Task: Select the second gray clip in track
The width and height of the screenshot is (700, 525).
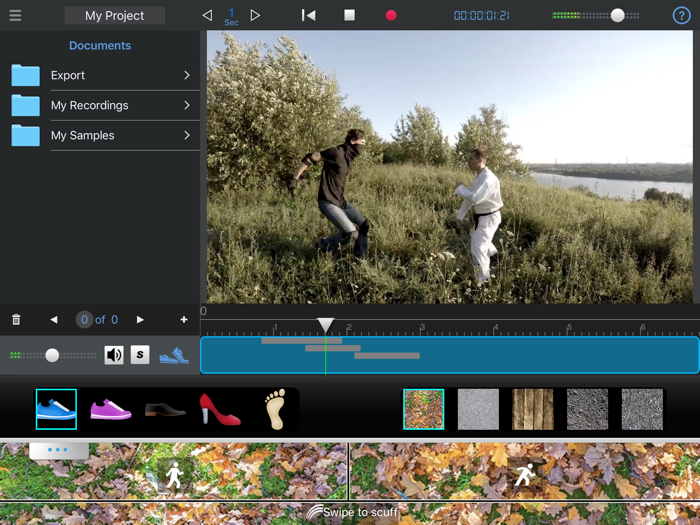Action: tap(333, 348)
